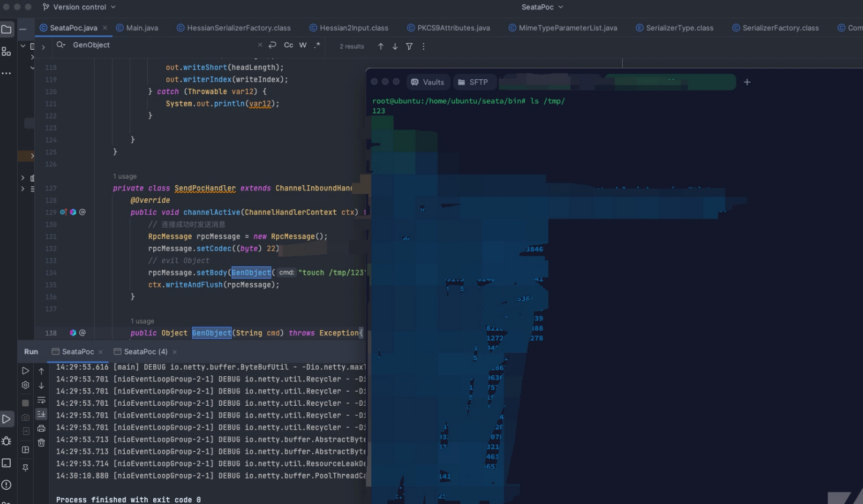Open the Debug tool window bug icon

7,441
